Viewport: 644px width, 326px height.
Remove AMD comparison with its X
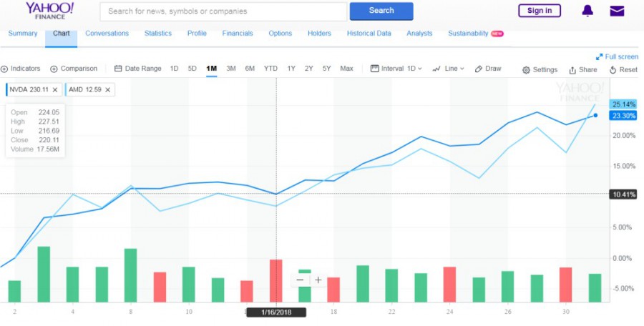tap(107, 90)
